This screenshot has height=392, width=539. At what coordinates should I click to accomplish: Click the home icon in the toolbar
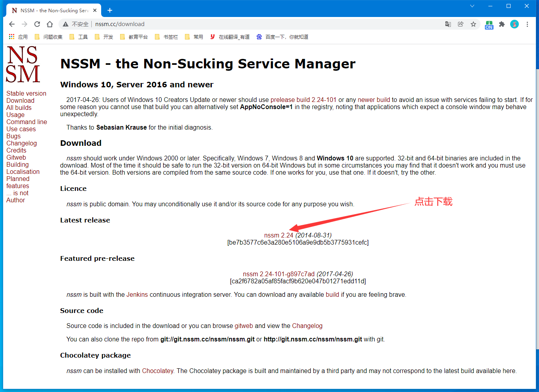[50, 24]
